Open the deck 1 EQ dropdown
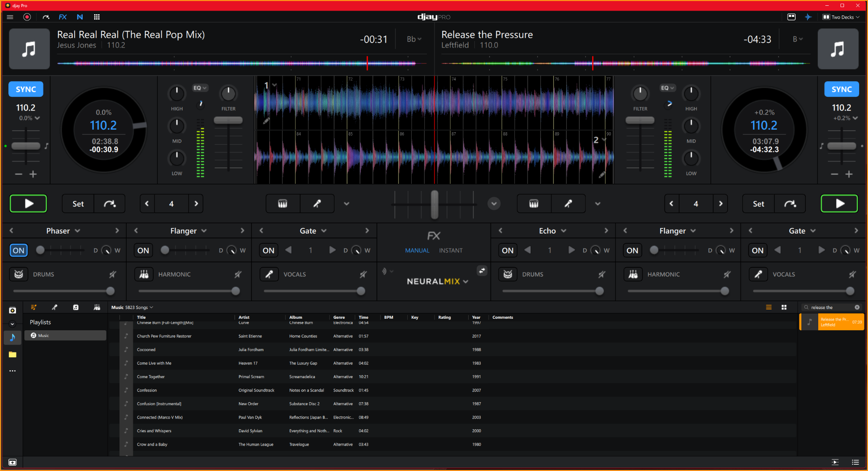 click(200, 88)
